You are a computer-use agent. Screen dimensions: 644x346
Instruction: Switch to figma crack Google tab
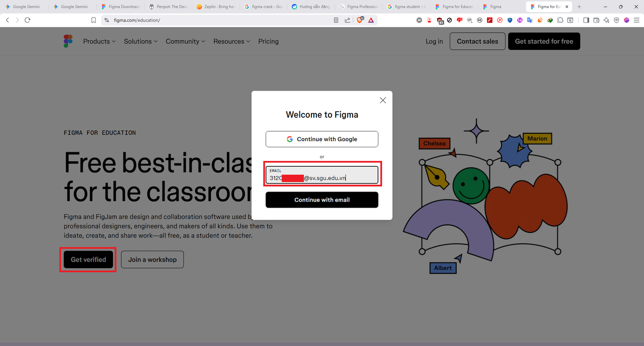tap(263, 7)
